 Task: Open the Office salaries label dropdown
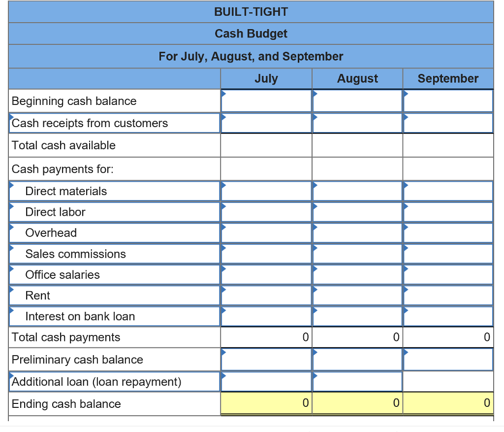(x=114, y=275)
